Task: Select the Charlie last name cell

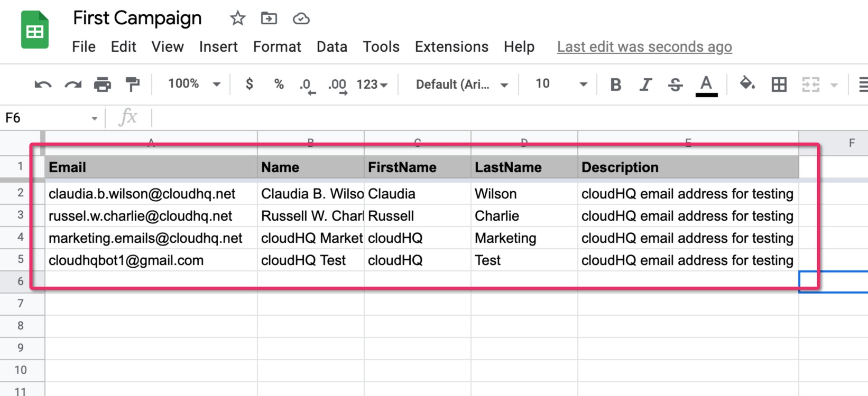Action: (524, 216)
